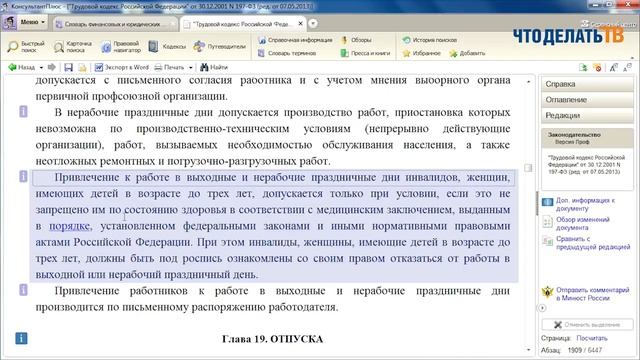Open Путеводители
The height and width of the screenshot is (360, 640).
coord(220,47)
